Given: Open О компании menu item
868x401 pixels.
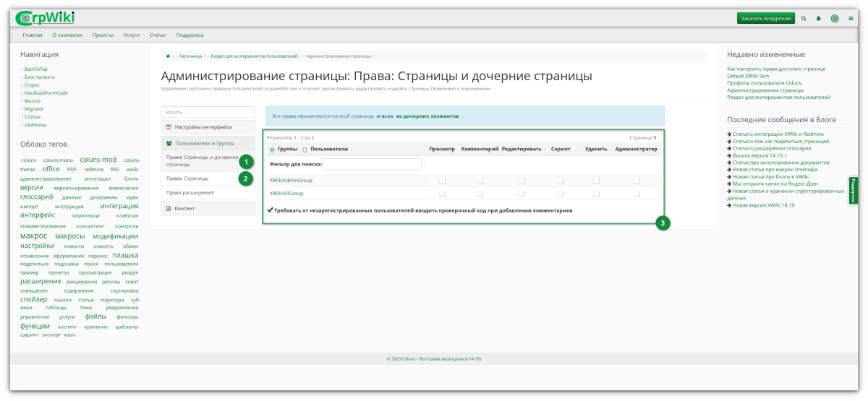Looking at the screenshot, I should coord(67,35).
